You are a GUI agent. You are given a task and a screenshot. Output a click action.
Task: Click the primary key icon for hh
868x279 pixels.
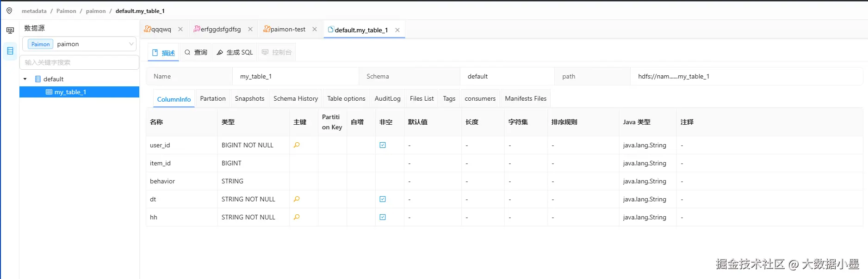pos(297,217)
